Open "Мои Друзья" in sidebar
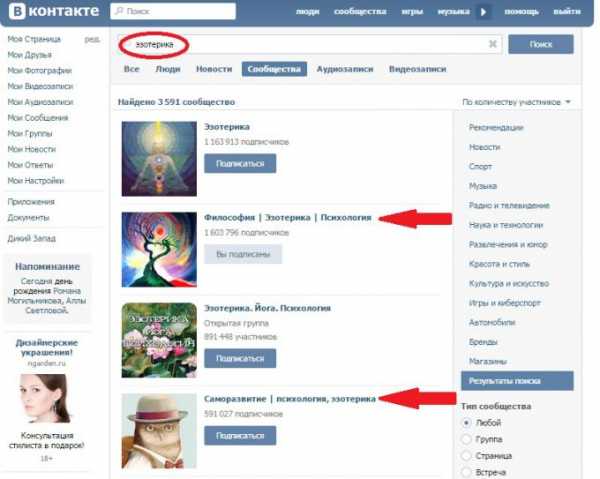 pyautogui.click(x=29, y=55)
